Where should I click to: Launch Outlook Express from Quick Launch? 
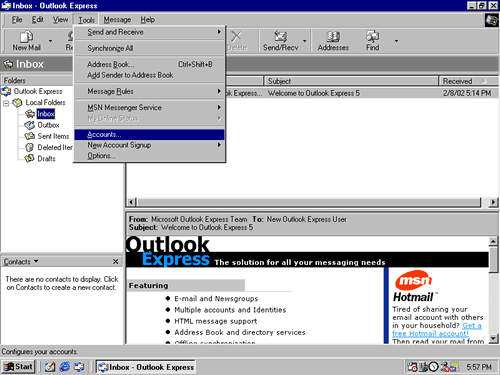(79, 367)
